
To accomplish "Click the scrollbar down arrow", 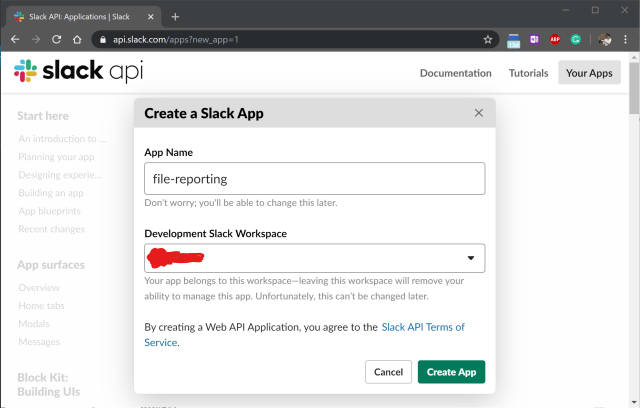I will (x=634, y=402).
